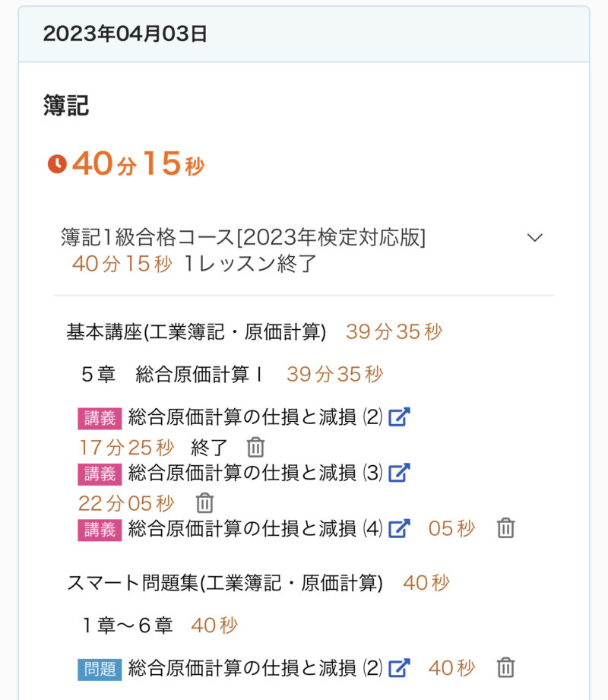Open external link for lecture 仕損と減損 ⑷
This screenshot has height=700, width=608.
click(x=399, y=529)
